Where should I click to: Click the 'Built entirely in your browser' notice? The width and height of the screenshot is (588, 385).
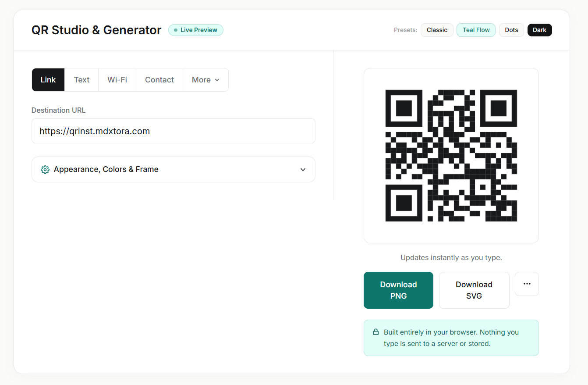451,338
